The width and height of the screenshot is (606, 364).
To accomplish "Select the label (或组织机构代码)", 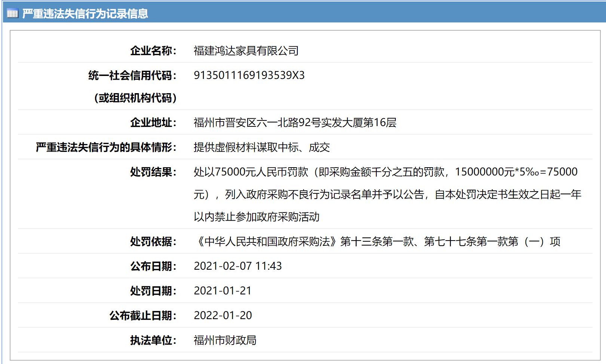I will (x=135, y=98).
